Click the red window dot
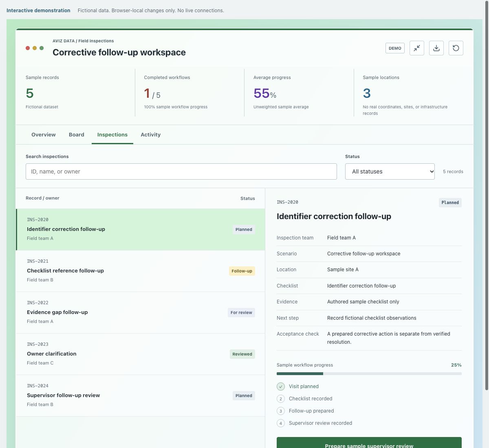 tap(28, 48)
